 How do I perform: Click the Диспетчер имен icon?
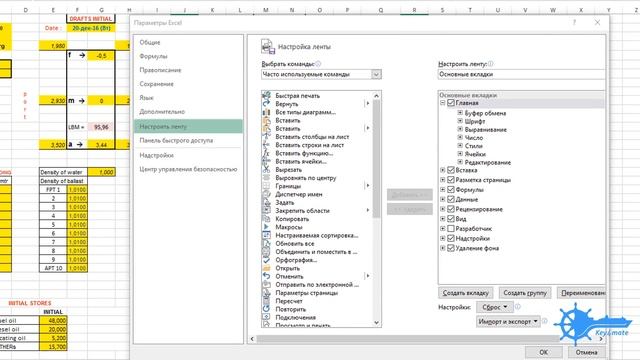point(266,194)
